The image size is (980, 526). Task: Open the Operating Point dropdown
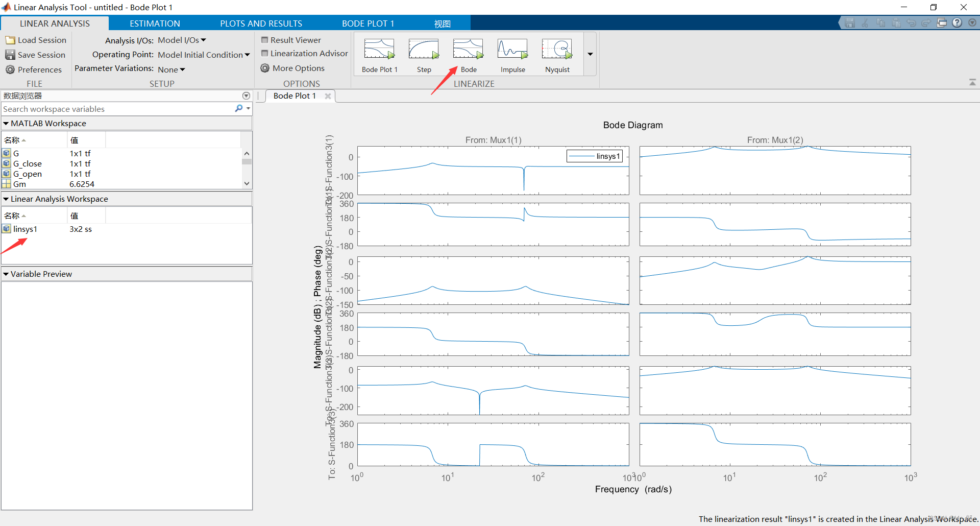[204, 55]
